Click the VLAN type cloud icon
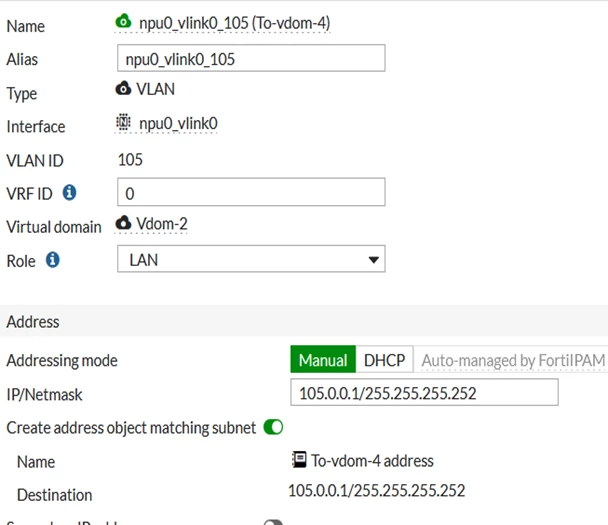Viewport: 608px width, 525px height. [123, 88]
